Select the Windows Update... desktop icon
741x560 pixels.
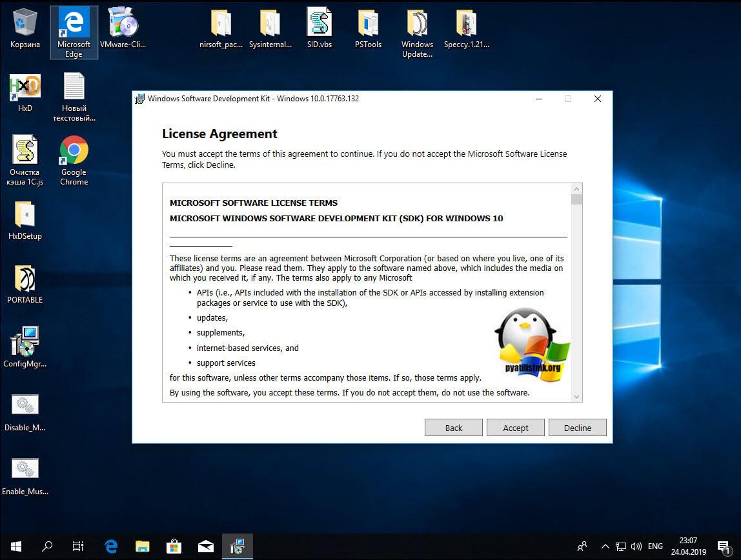(417, 33)
